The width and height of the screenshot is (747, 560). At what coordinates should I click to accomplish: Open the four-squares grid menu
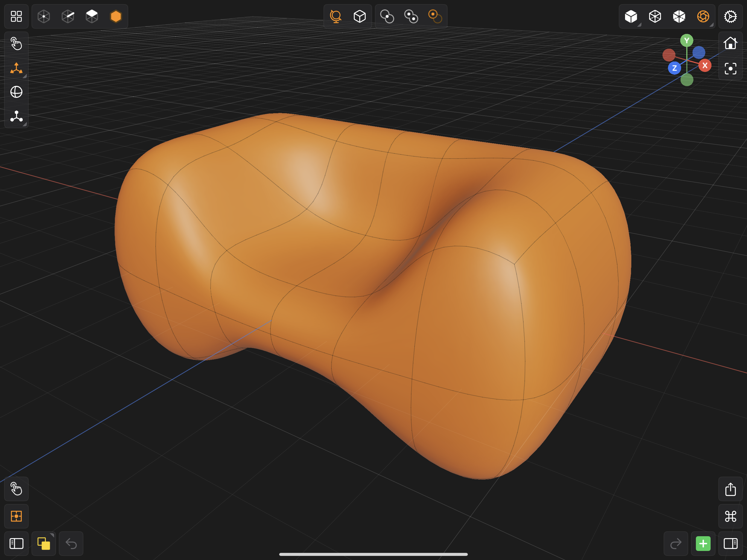(x=16, y=16)
